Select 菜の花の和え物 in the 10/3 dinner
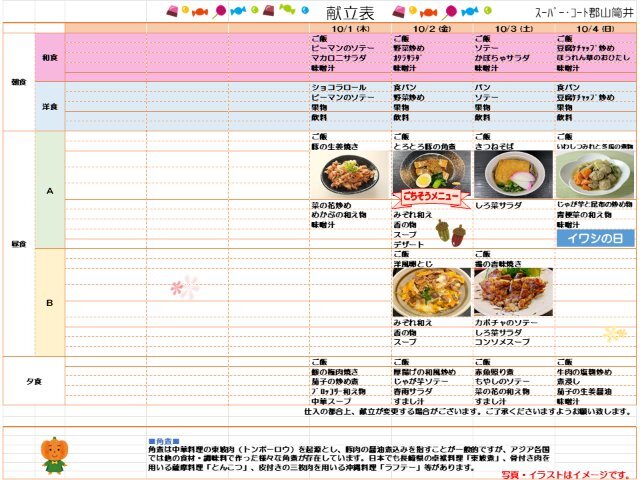The height and width of the screenshot is (480, 640). 502,391
